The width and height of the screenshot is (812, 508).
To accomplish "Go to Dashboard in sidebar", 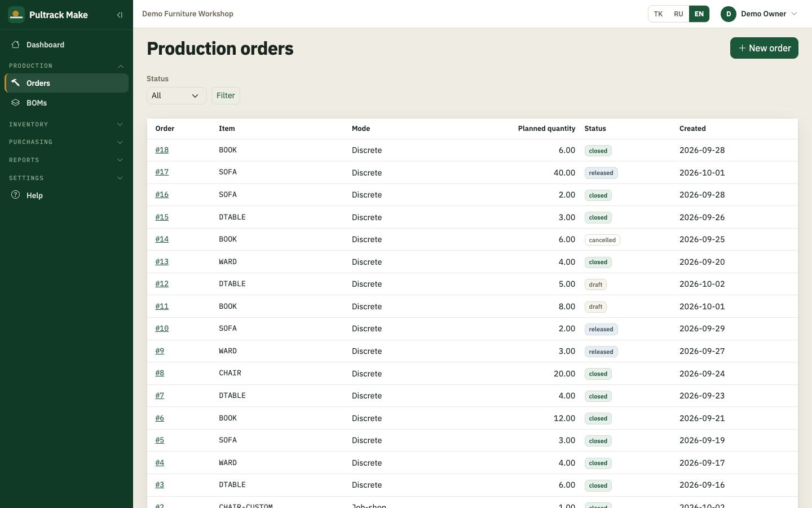I will point(67,45).
